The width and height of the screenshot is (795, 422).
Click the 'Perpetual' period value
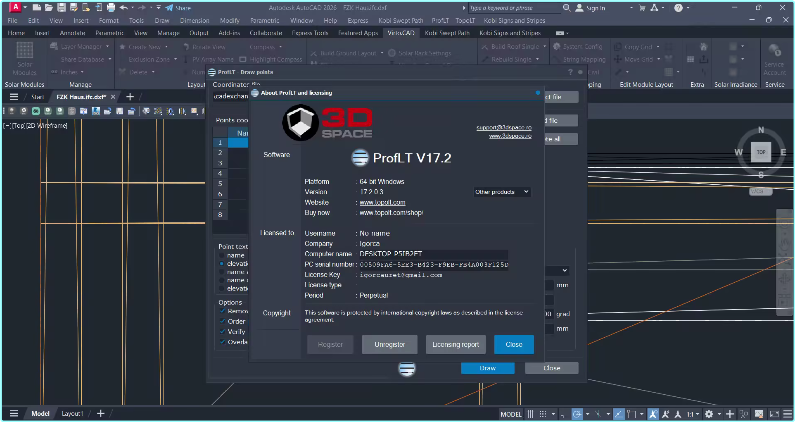point(374,295)
